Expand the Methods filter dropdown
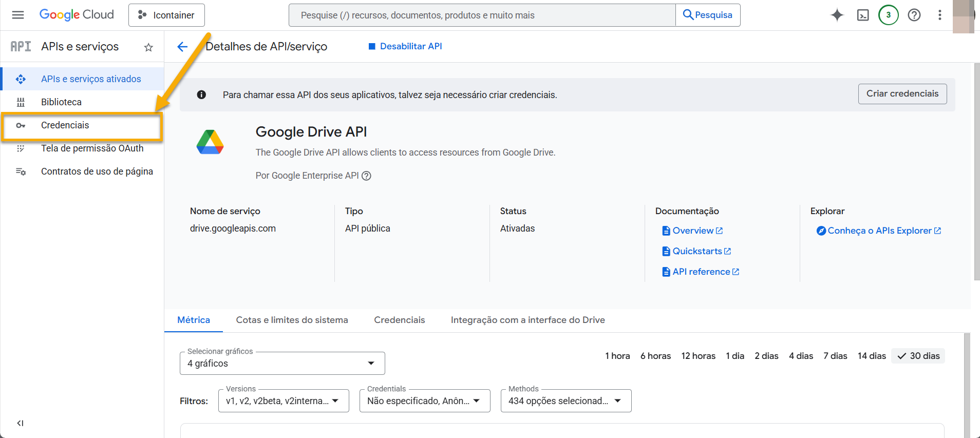The image size is (980, 438). pos(566,401)
